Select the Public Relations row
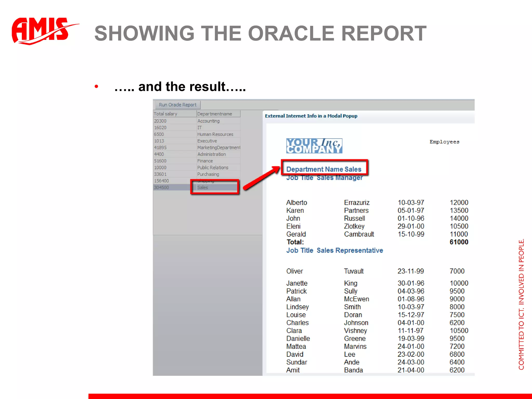The image size is (532, 399). click(197, 168)
